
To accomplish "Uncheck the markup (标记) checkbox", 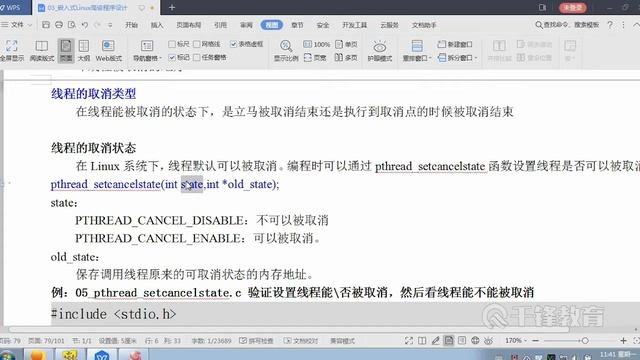I will point(172,57).
